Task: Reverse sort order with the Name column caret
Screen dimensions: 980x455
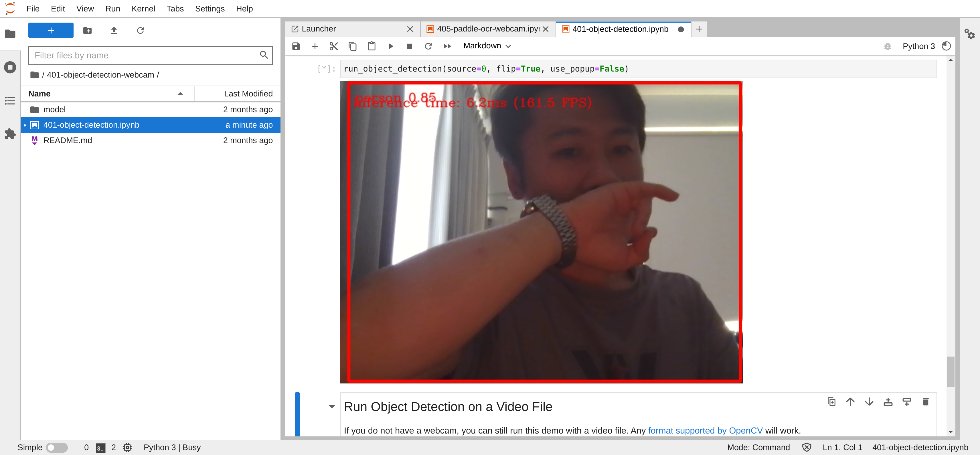Action: point(180,94)
